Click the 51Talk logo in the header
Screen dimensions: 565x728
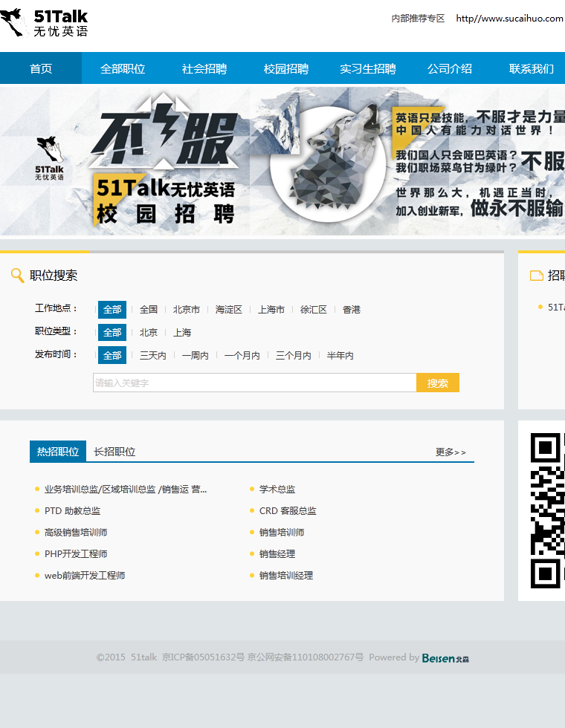point(44,22)
